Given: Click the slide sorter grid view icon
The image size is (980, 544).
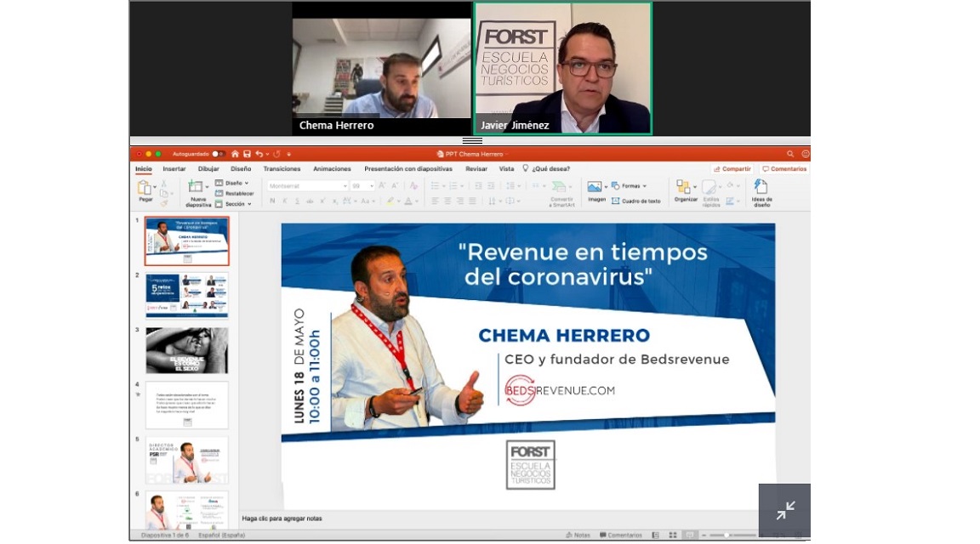Looking at the screenshot, I should click(673, 535).
